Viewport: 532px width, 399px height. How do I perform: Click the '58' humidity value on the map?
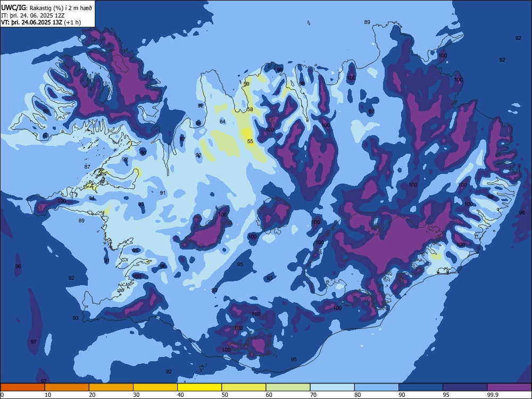coord(250,109)
